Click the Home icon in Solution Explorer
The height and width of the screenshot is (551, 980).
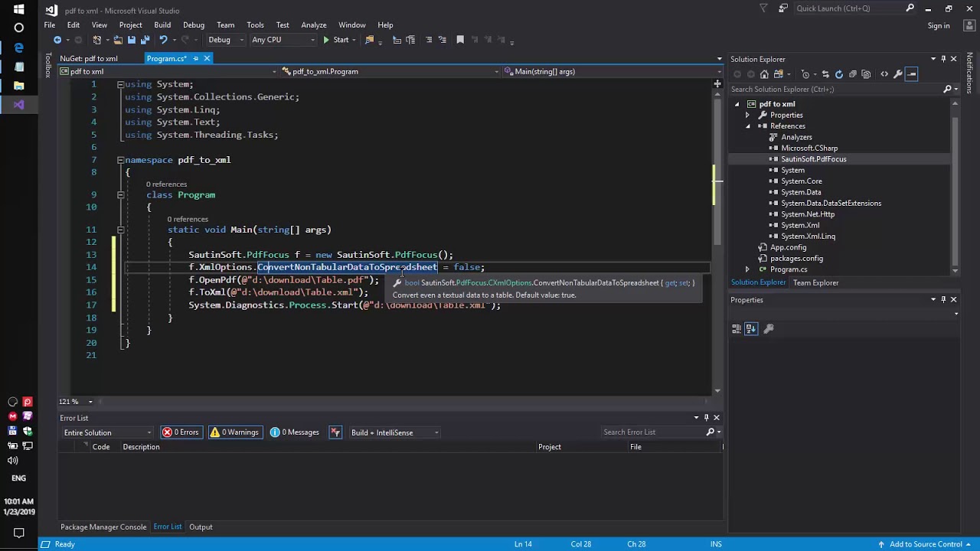coord(764,74)
